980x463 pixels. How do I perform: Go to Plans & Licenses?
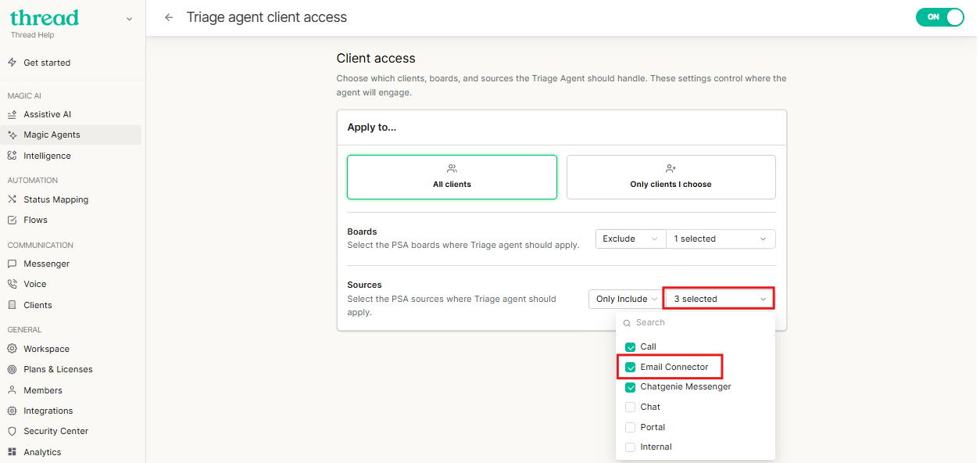pyautogui.click(x=58, y=369)
